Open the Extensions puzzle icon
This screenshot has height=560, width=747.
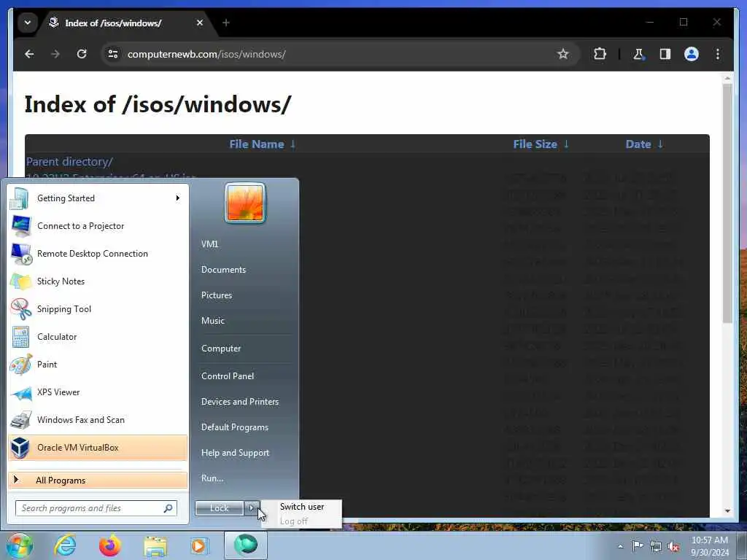pyautogui.click(x=600, y=54)
